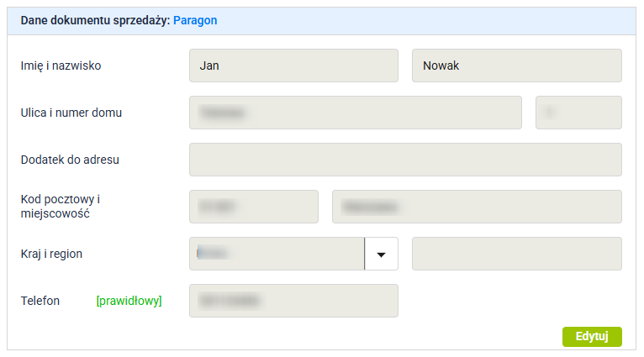Click the Dodatek do adresu label
The height and width of the screenshot is (357, 644).
pos(70,160)
